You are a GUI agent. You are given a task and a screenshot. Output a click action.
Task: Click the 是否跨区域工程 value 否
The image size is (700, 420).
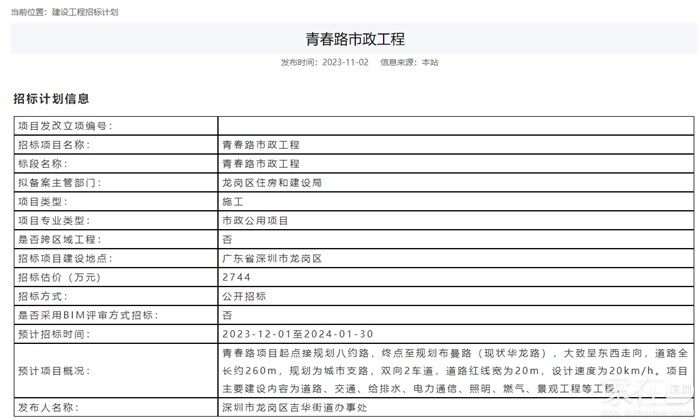pos(227,239)
